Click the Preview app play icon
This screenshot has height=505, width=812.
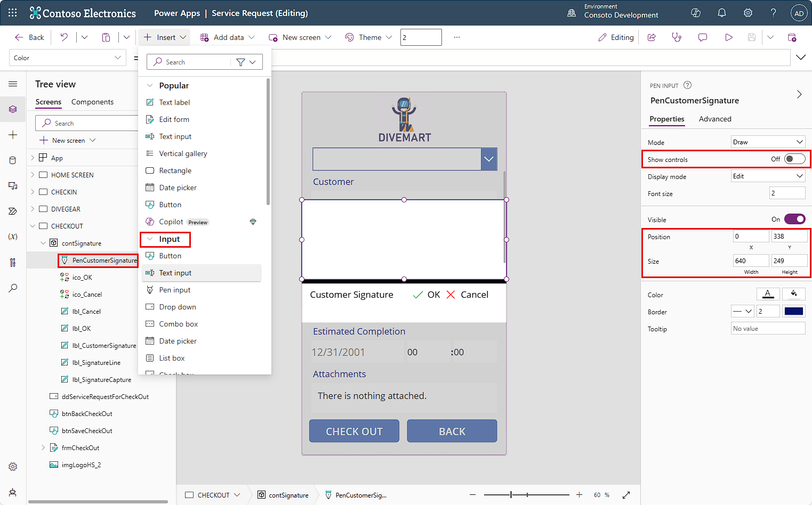click(728, 37)
